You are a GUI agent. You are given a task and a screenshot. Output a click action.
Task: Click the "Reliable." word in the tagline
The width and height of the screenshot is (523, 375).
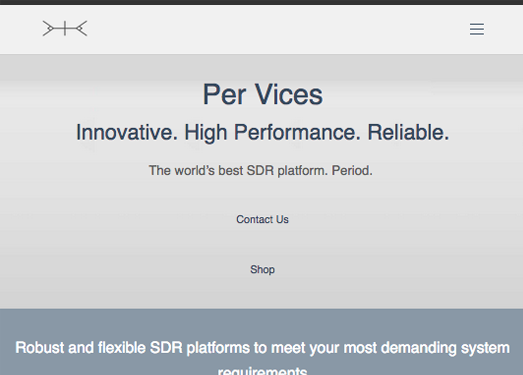pos(408,132)
